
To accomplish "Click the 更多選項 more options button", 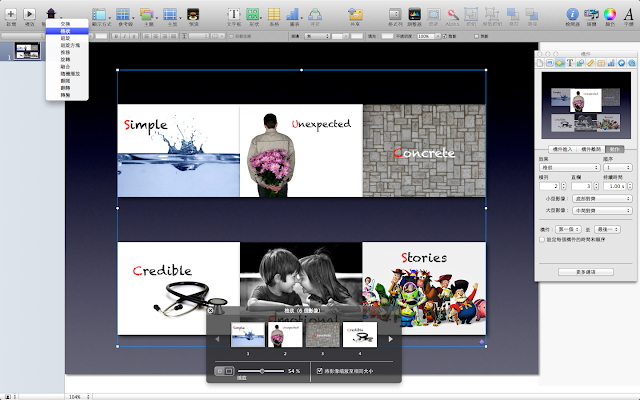I will click(x=586, y=272).
